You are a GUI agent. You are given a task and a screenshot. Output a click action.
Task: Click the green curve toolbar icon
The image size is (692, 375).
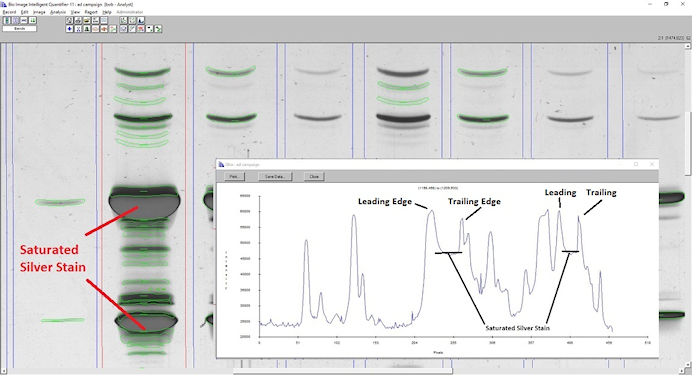coord(123,20)
